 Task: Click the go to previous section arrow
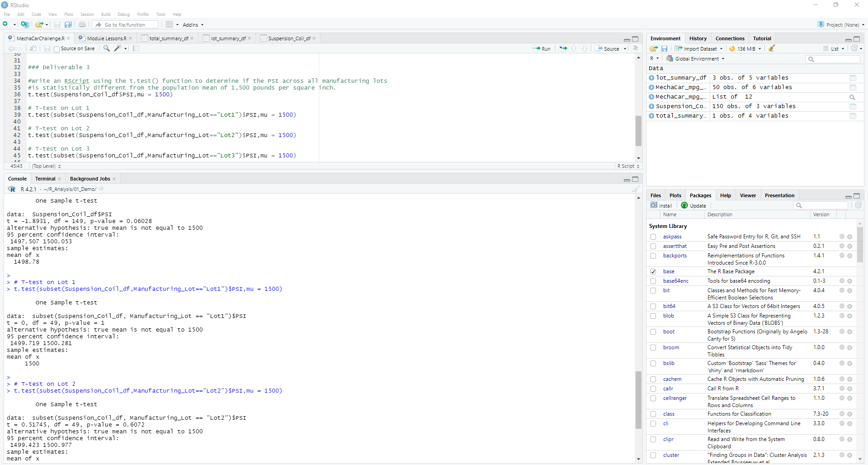pos(574,48)
